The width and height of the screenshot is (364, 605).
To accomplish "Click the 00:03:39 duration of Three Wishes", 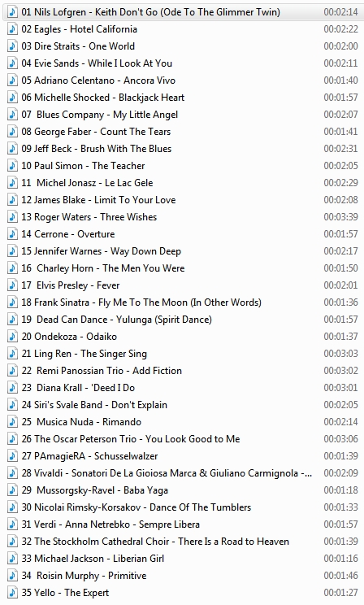I will (341, 217).
